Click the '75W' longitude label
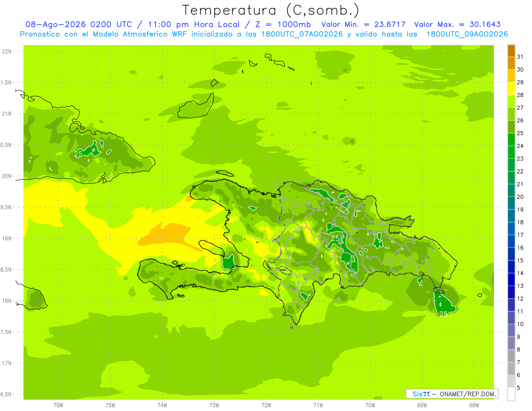 (x=110, y=405)
